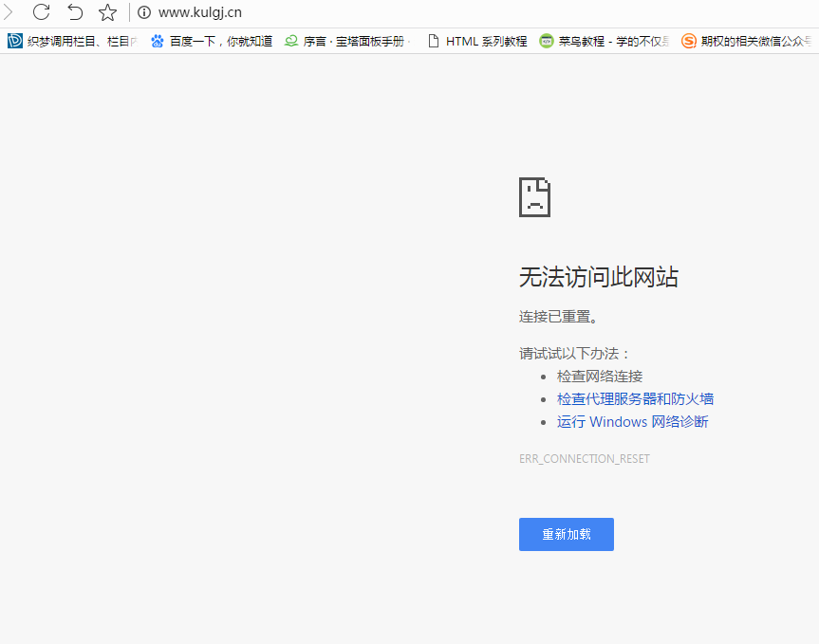The height and width of the screenshot is (644, 819).
Task: Click the undo/restore closed page arrow icon
Action: (x=75, y=12)
